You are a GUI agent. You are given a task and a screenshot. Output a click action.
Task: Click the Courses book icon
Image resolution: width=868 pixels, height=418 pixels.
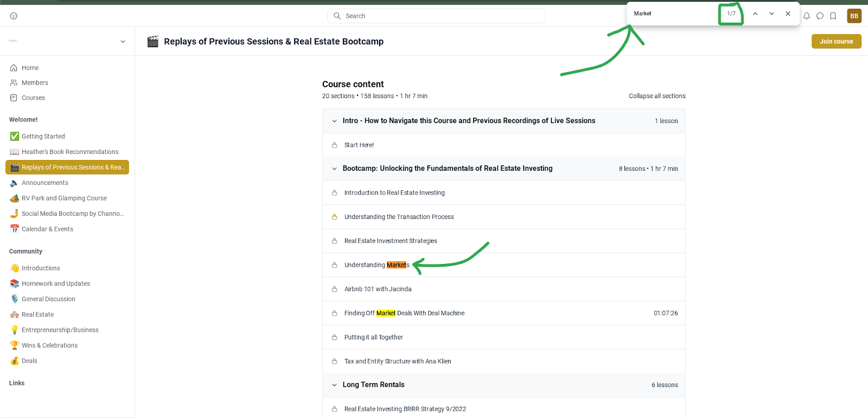click(14, 98)
